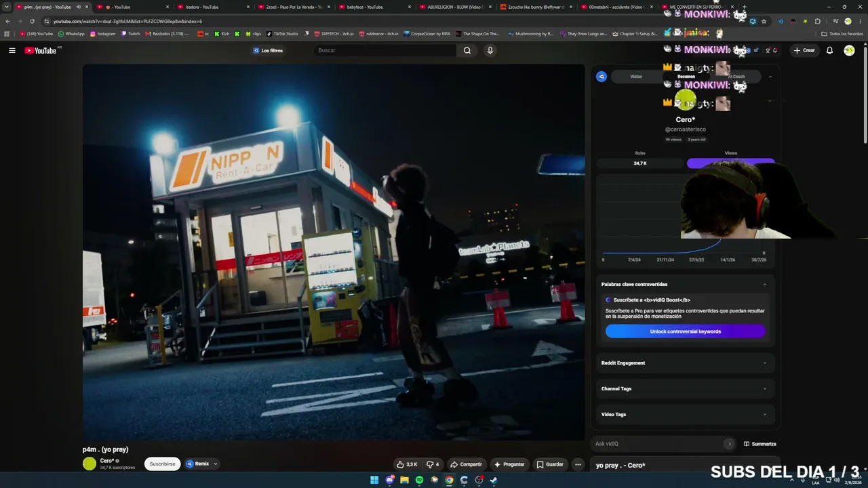Open the Chrome extensions puzzle icon
This screenshot has width=868, height=488.
(x=817, y=21)
